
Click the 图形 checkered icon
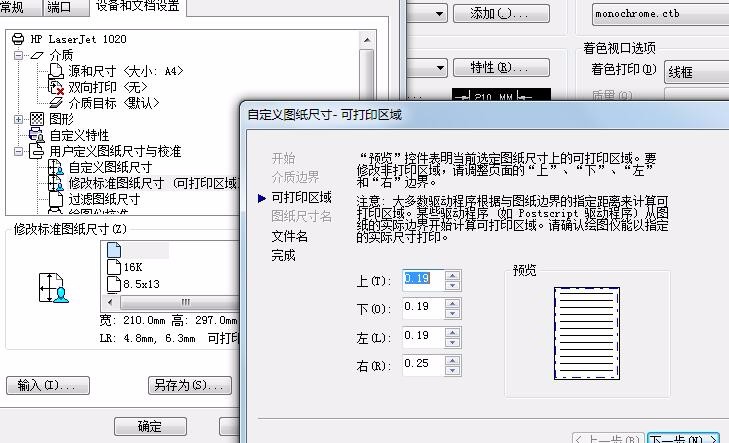coord(37,119)
